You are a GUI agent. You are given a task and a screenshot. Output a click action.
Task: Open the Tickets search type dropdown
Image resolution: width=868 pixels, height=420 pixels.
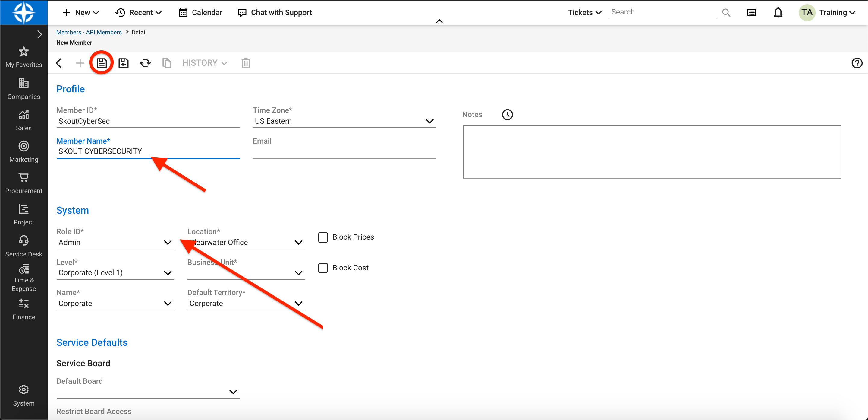(x=585, y=12)
